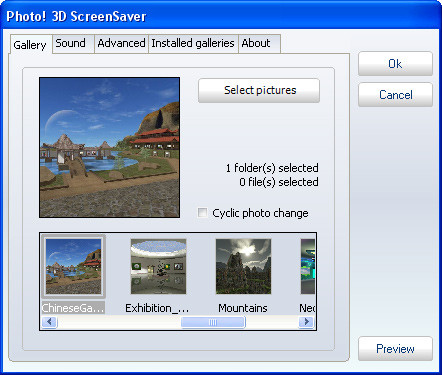Select the Mountains gallery thumbnail
Screen dimensions: 442x375
243,266
